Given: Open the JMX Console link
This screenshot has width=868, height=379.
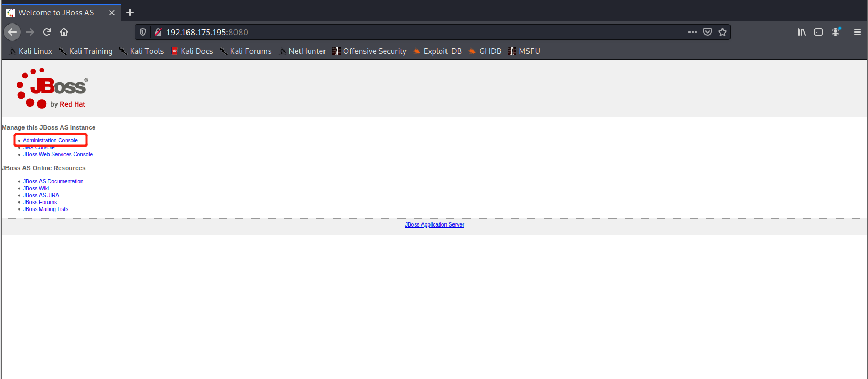Looking at the screenshot, I should click(38, 148).
